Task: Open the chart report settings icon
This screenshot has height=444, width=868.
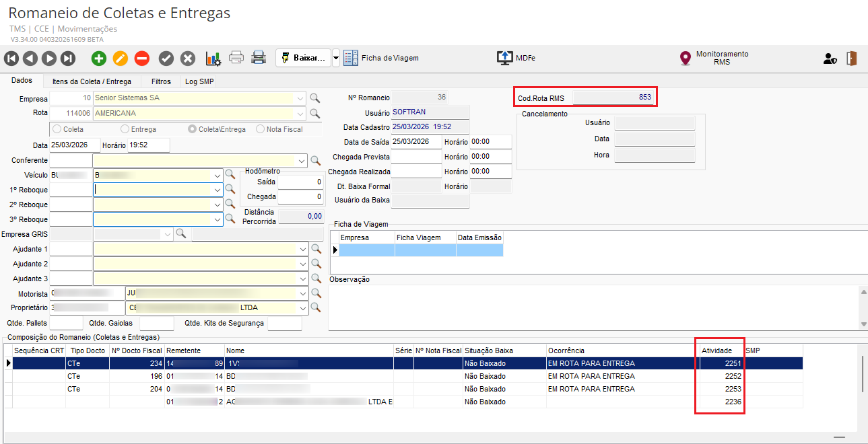Action: 213,59
